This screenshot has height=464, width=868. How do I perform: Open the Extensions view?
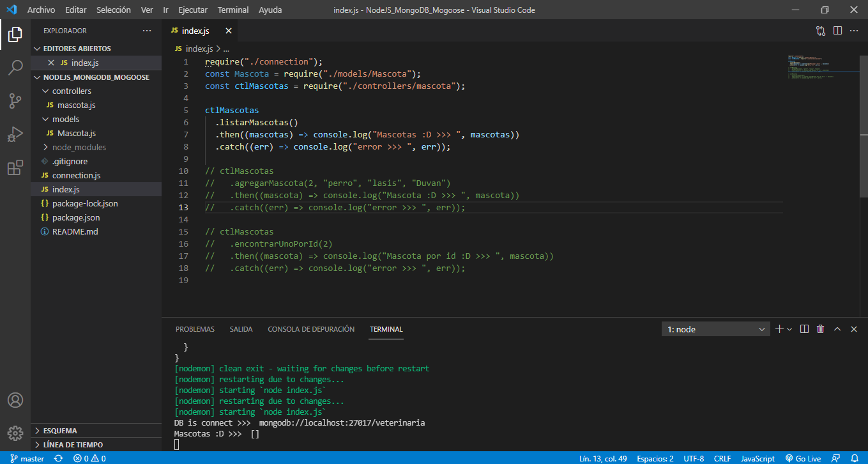[15, 167]
